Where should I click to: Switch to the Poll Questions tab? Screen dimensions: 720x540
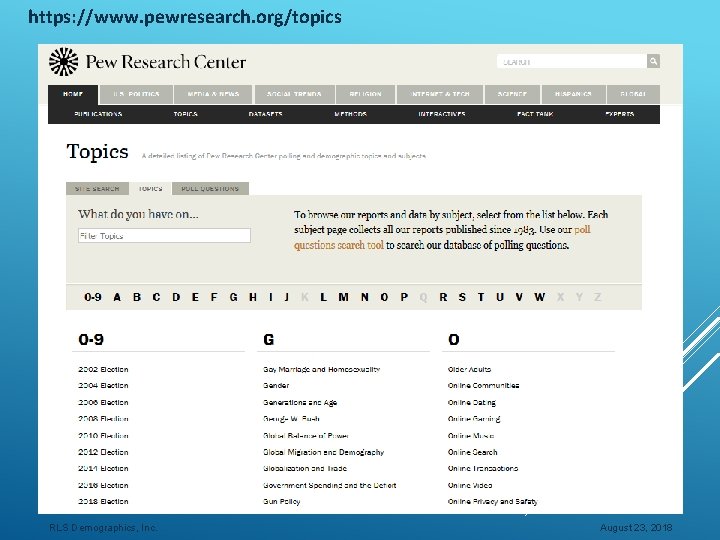pos(210,189)
